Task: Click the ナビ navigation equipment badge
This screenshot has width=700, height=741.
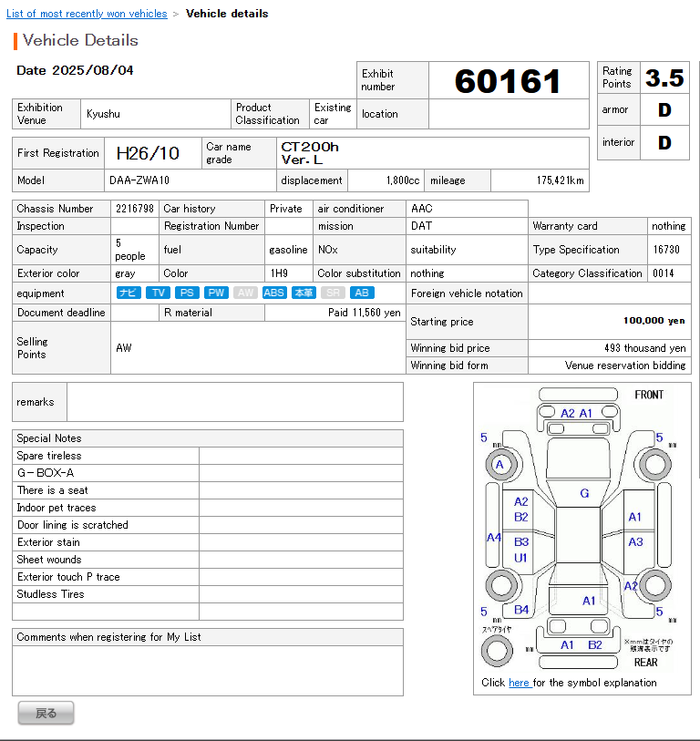Action: click(x=128, y=293)
